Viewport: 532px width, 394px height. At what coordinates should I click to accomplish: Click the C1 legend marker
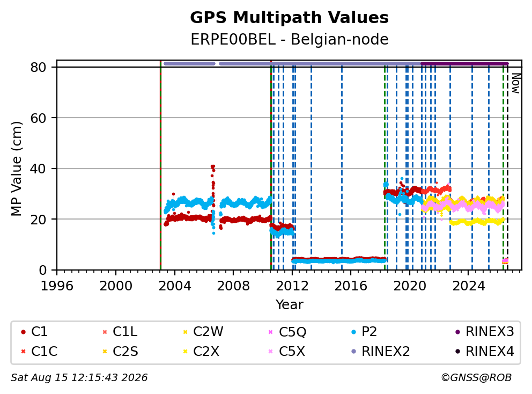[23, 332]
